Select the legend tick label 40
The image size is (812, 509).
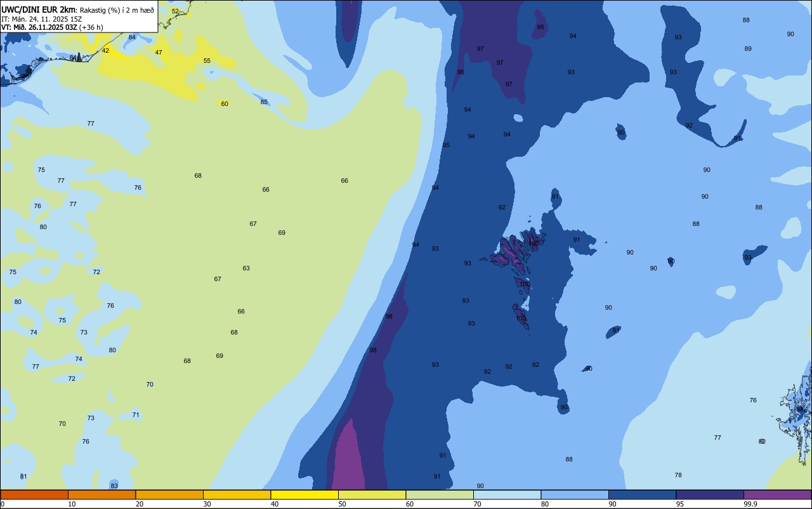pos(275,504)
